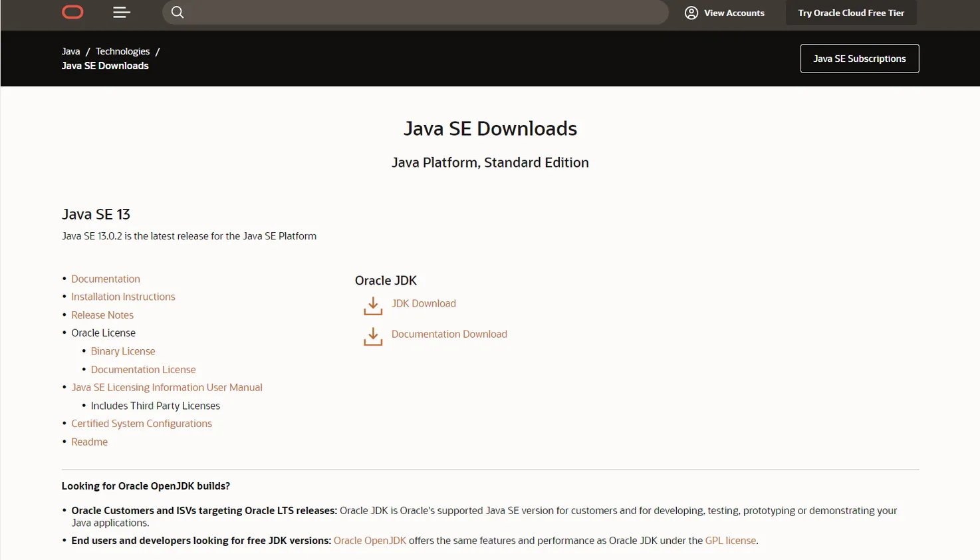Open the Oracle OpenJDK link
The image size is (980, 560).
[x=370, y=541]
